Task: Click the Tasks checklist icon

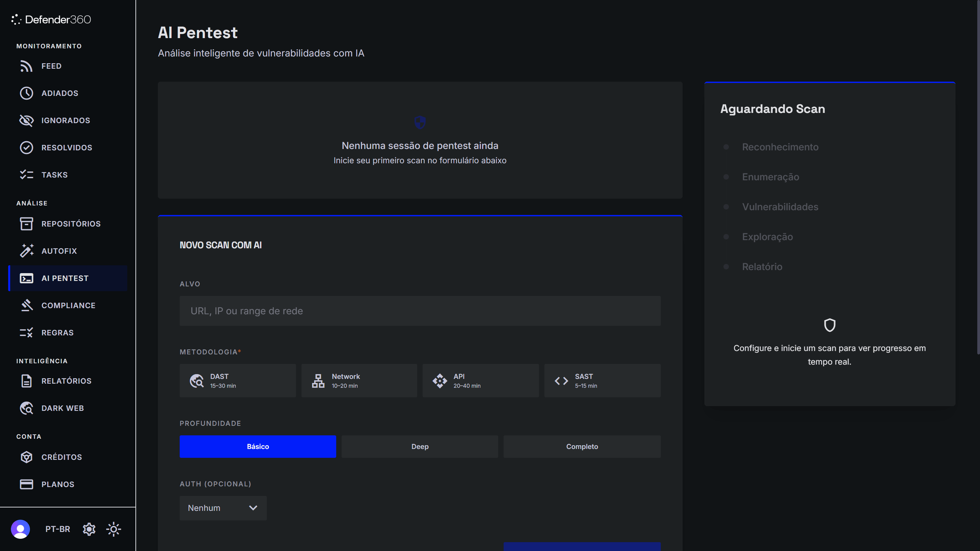Action: (x=26, y=175)
